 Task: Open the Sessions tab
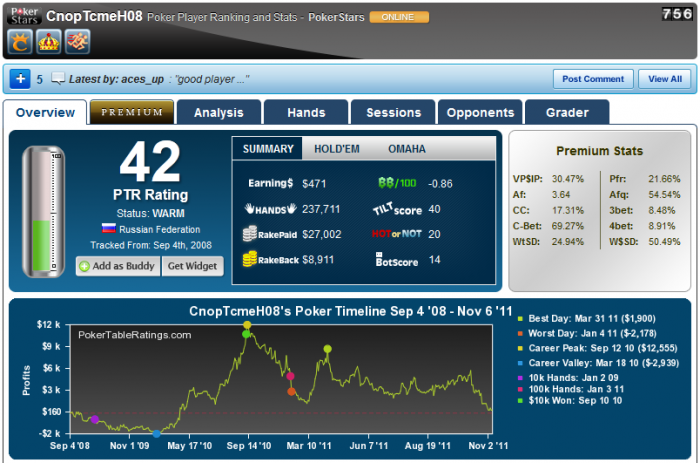393,113
